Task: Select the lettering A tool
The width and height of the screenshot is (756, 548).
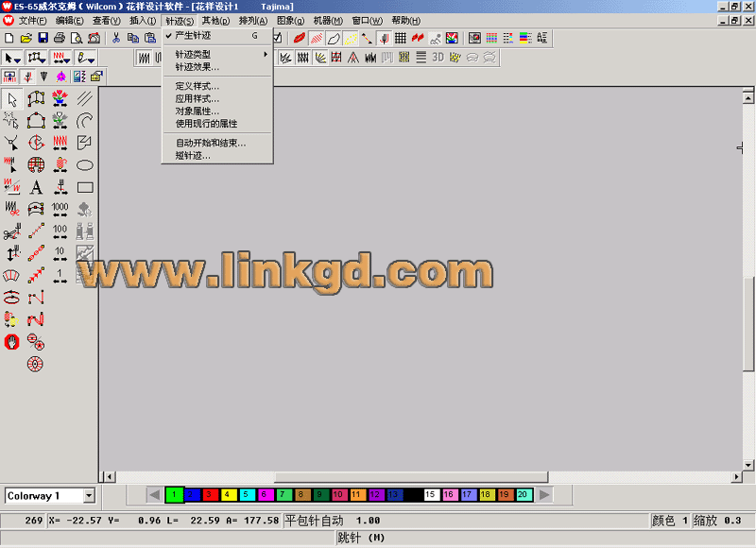Action: tap(36, 187)
